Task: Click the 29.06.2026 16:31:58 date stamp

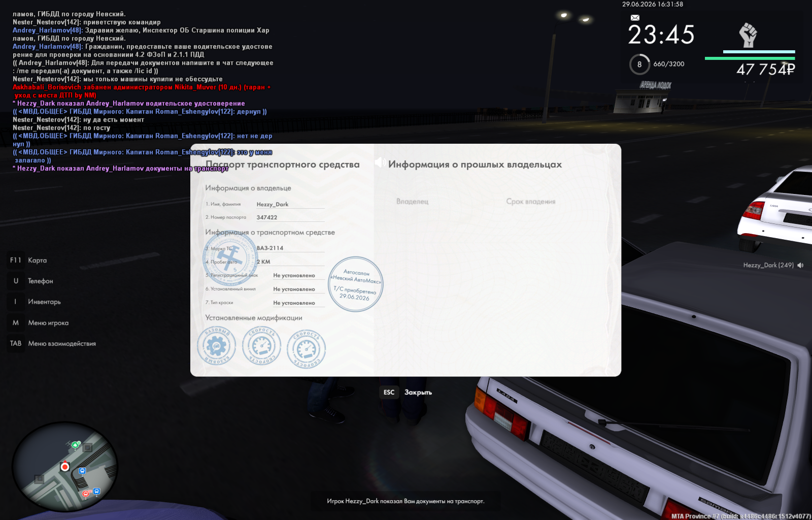Action: (653, 4)
